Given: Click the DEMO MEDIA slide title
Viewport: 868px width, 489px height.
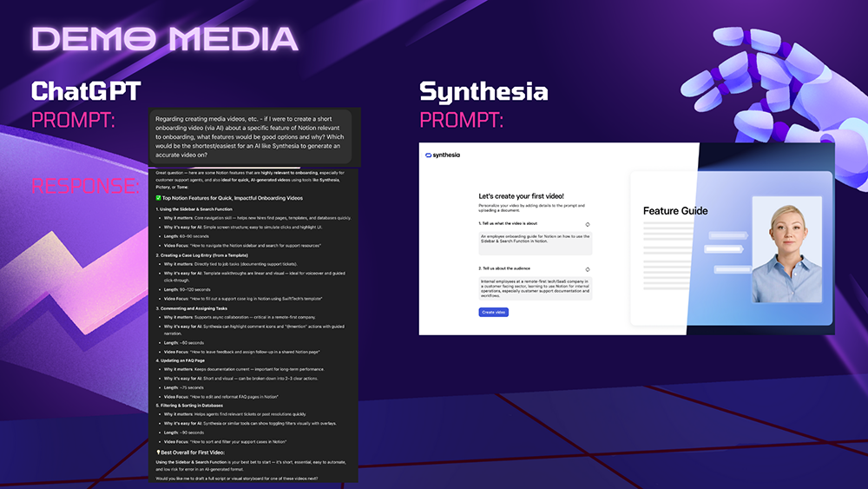Looking at the screenshot, I should pyautogui.click(x=164, y=39).
